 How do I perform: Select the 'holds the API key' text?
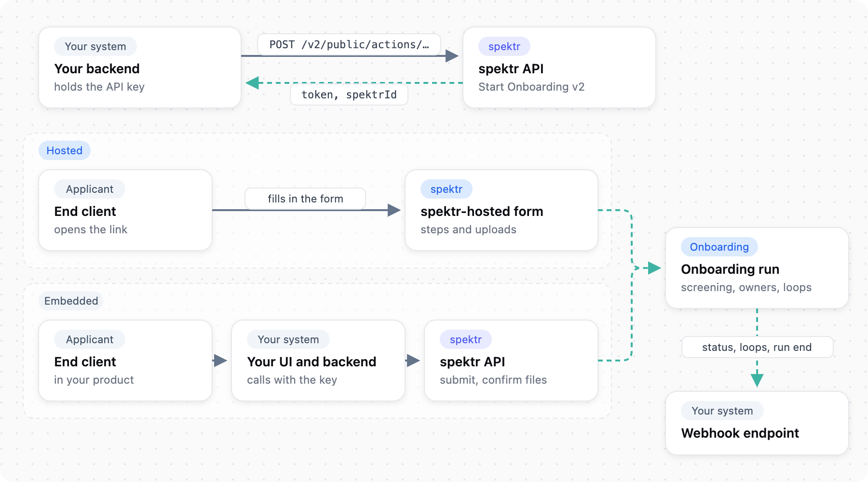(99, 87)
